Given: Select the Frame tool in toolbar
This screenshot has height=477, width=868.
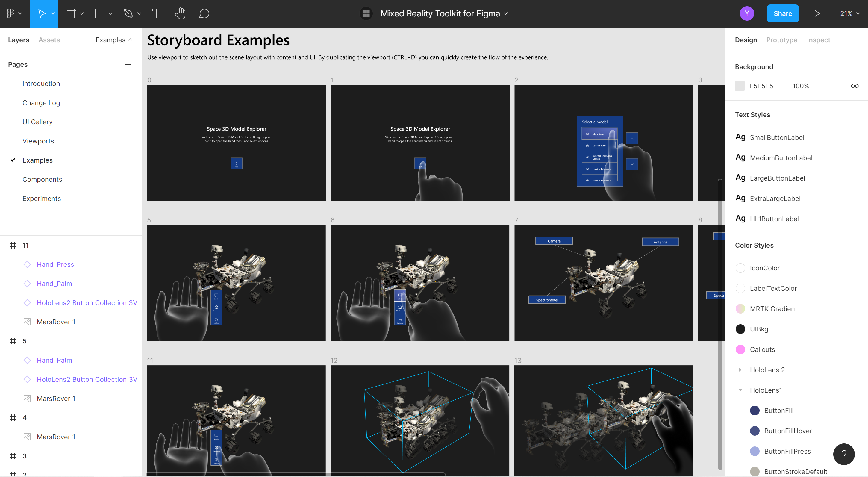Looking at the screenshot, I should coord(70,13).
